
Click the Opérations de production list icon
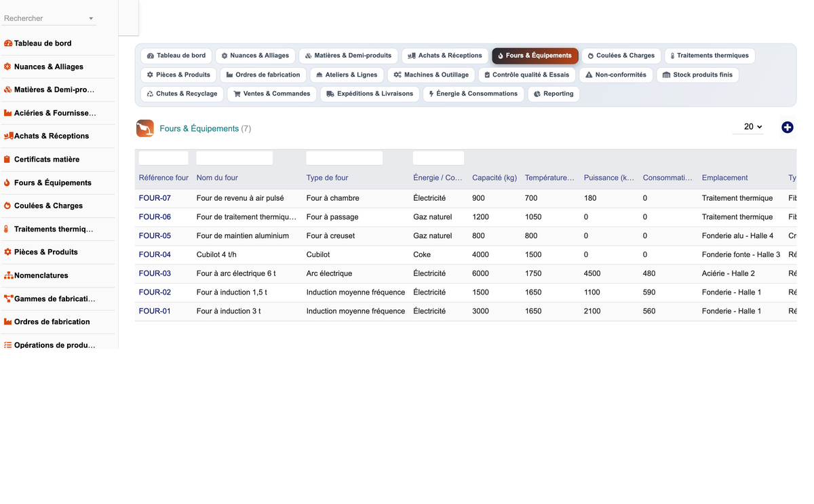(x=8, y=345)
